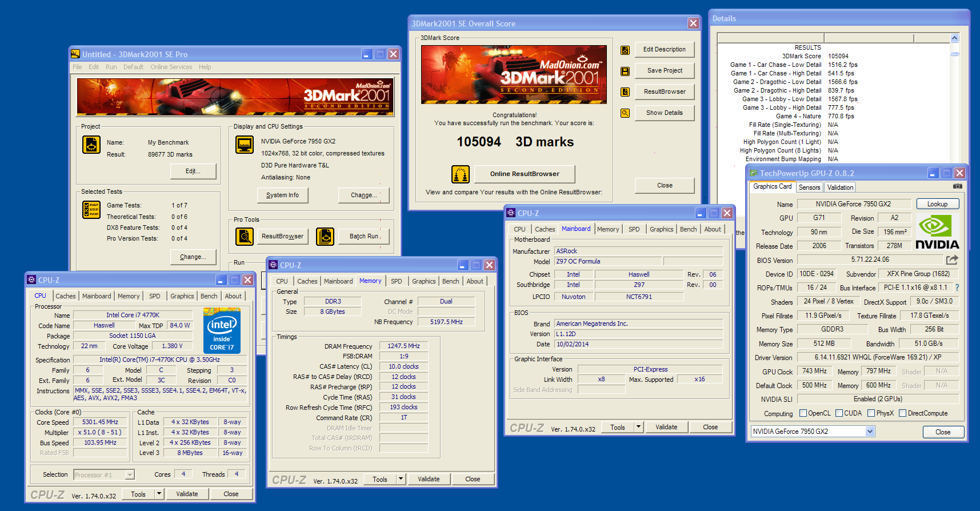Image resolution: width=980 pixels, height=511 pixels.
Task: Click the Details results scrollbar up arrow
Action: 954,38
